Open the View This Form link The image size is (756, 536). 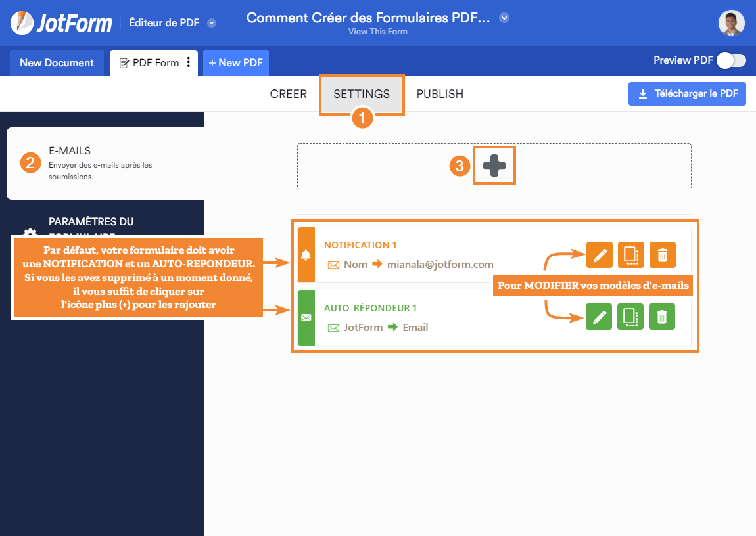click(x=377, y=32)
